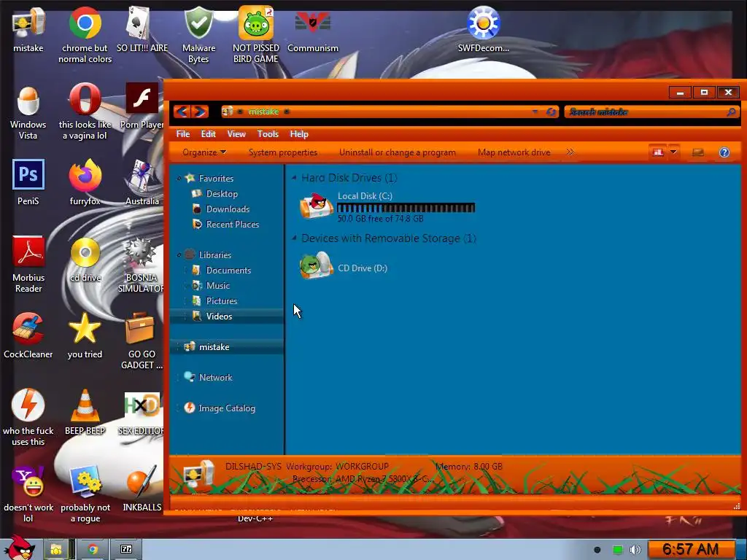Select Image Catalog in navigation pane

pos(226,408)
